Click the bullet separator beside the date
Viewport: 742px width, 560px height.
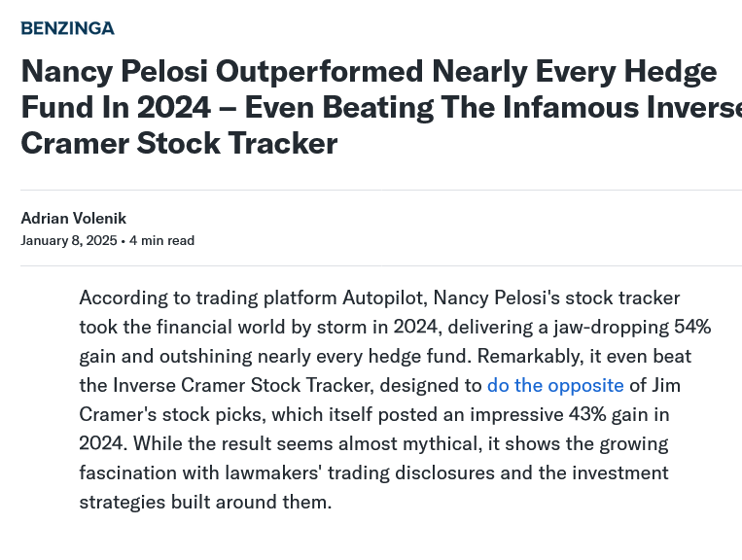(124, 241)
